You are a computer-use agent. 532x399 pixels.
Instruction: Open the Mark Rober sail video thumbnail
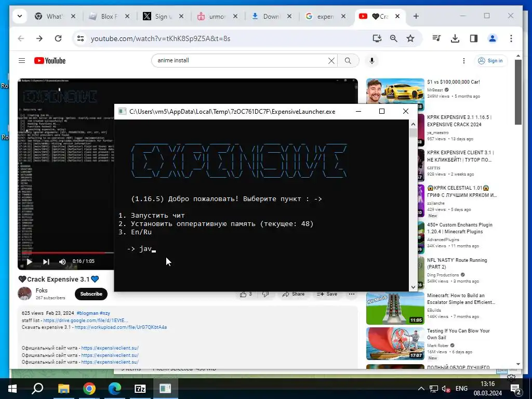[x=395, y=344]
